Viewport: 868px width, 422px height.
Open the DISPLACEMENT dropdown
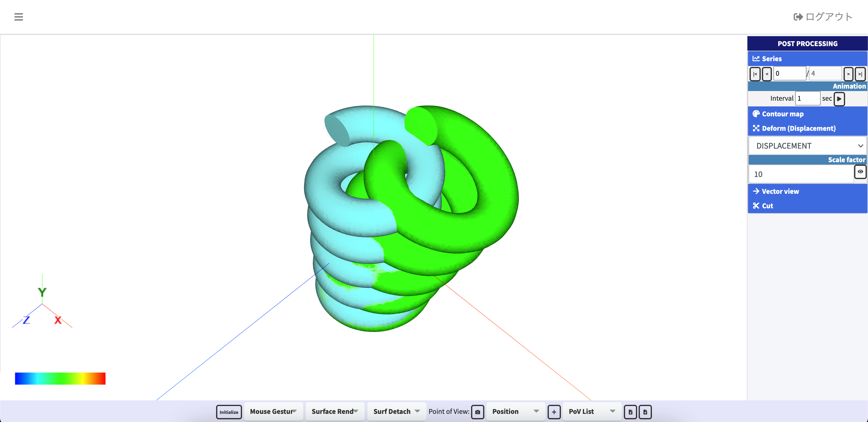(807, 146)
